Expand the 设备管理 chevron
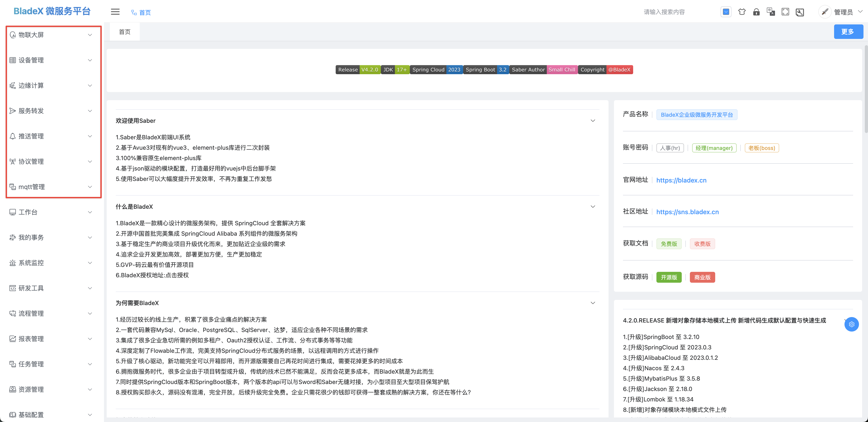The height and width of the screenshot is (422, 868). [x=90, y=60]
